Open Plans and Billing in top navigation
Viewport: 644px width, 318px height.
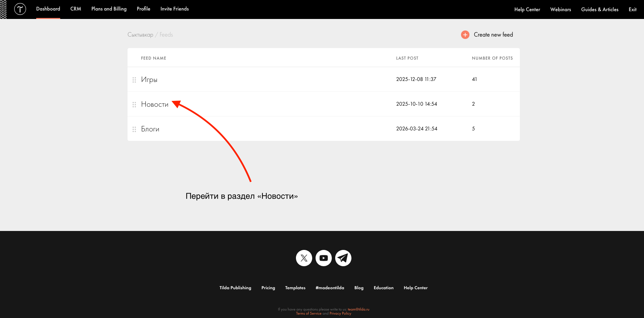click(109, 9)
